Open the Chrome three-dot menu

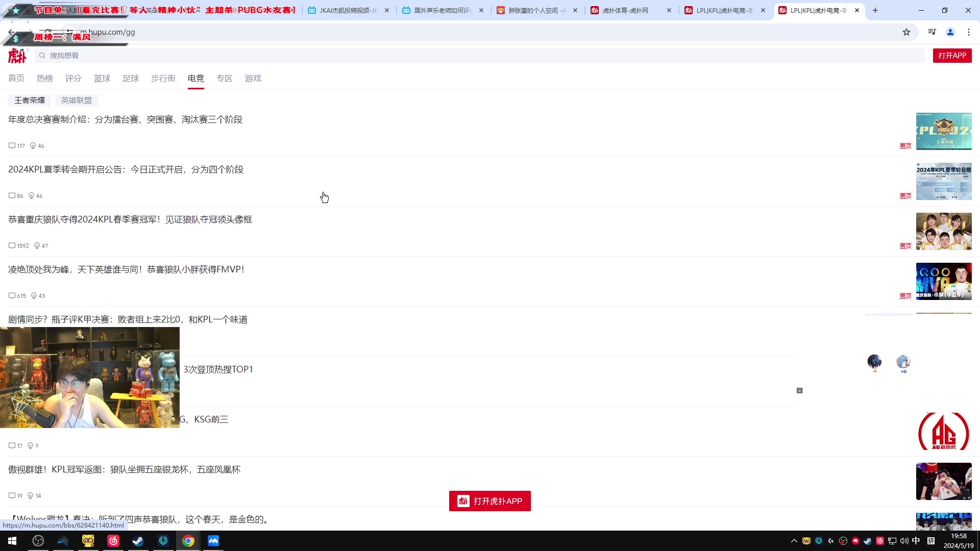pos(969,32)
